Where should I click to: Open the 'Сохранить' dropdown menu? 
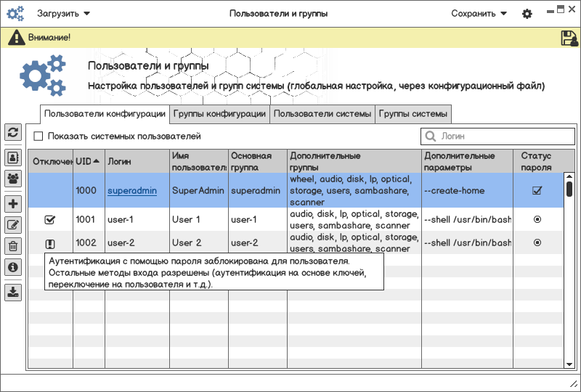pyautogui.click(x=479, y=14)
